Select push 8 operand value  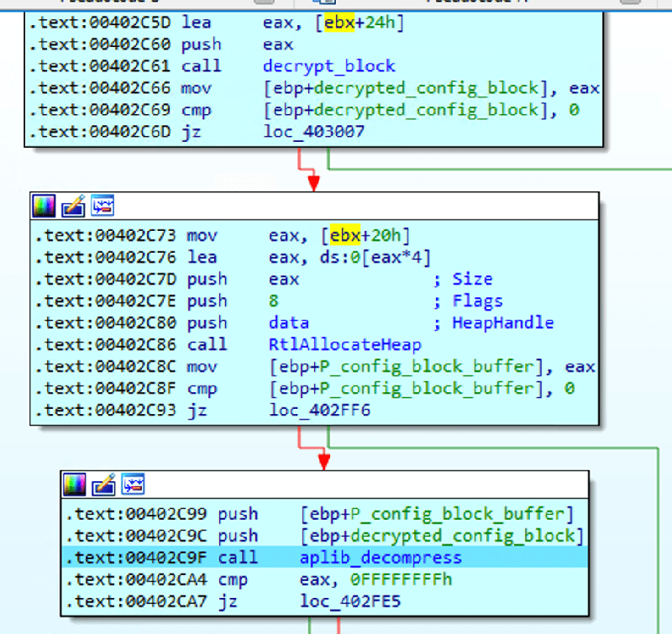[x=274, y=301]
